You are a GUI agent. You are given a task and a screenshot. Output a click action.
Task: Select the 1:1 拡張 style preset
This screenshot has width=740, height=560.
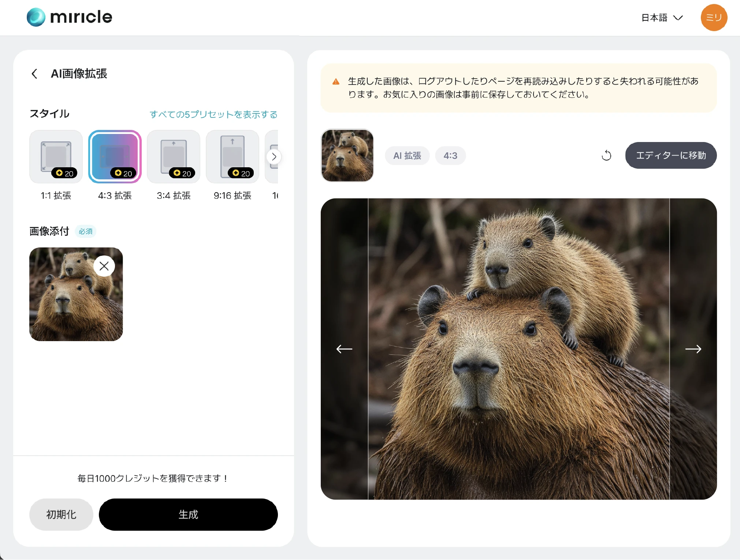coord(56,157)
